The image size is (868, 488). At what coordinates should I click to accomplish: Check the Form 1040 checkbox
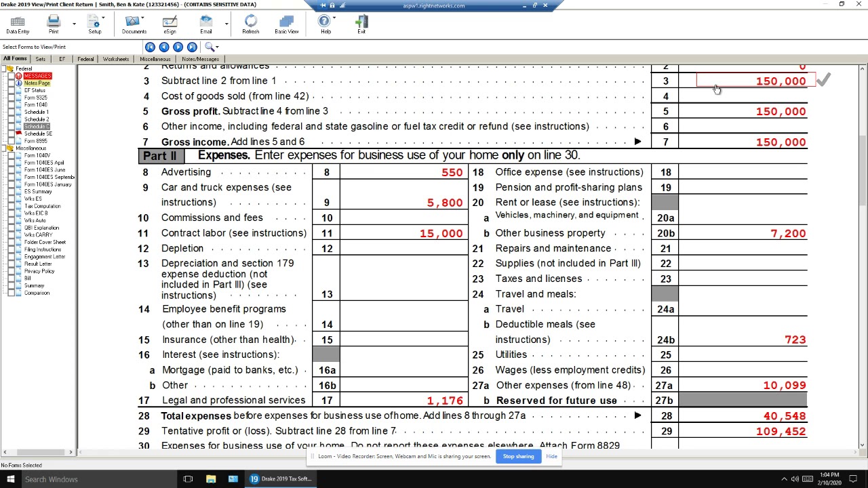click(x=12, y=105)
